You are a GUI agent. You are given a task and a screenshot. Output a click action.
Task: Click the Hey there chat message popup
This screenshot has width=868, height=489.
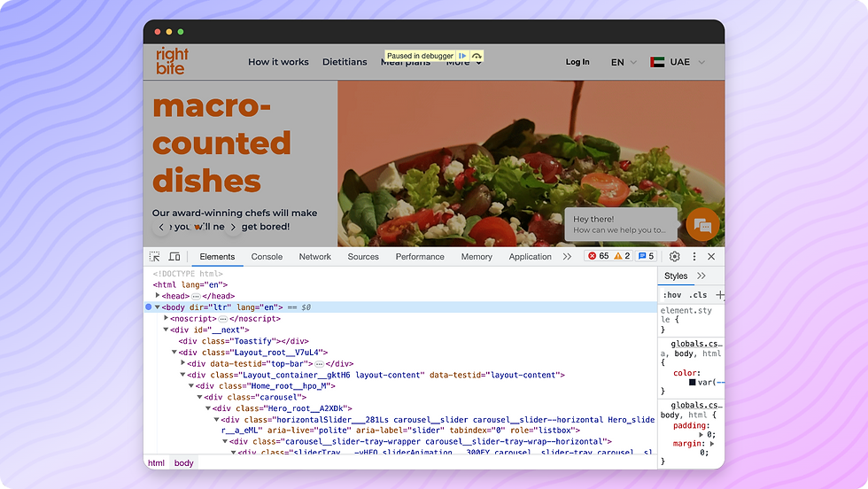click(x=621, y=224)
